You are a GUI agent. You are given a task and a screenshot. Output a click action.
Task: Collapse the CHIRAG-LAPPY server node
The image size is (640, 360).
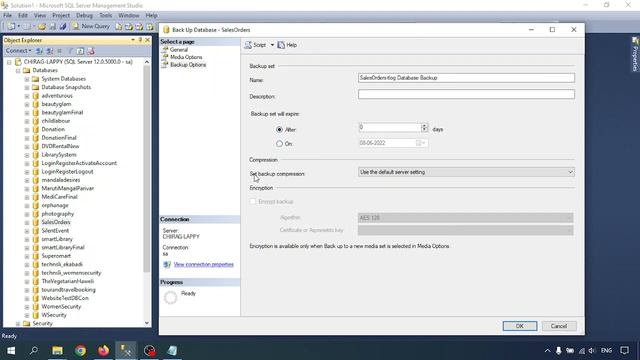click(9, 62)
